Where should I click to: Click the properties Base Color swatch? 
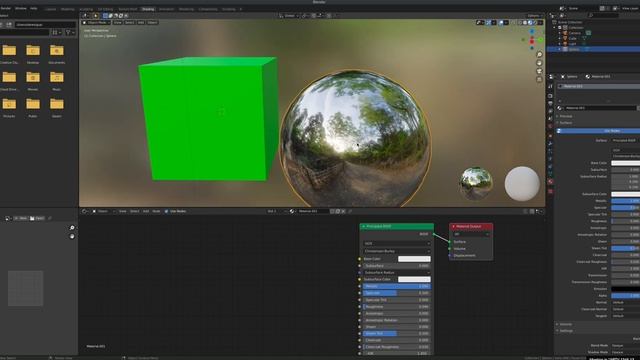pos(625,163)
